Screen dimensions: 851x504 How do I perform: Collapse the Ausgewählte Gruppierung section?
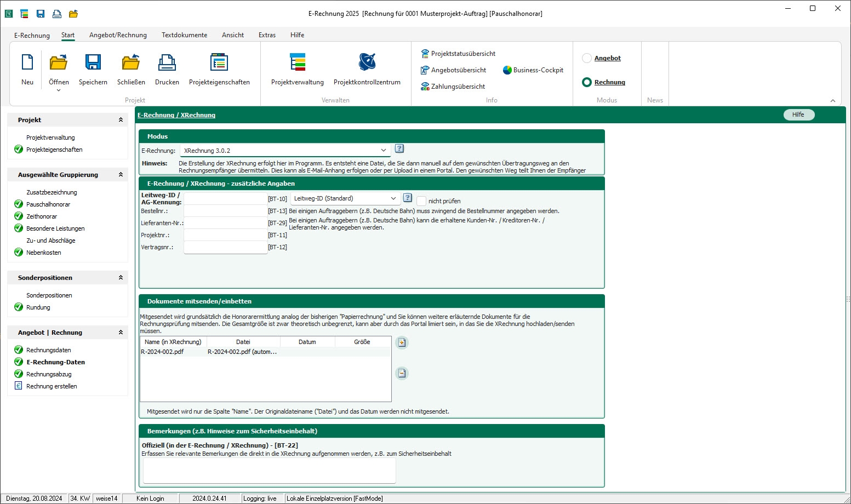(x=121, y=174)
